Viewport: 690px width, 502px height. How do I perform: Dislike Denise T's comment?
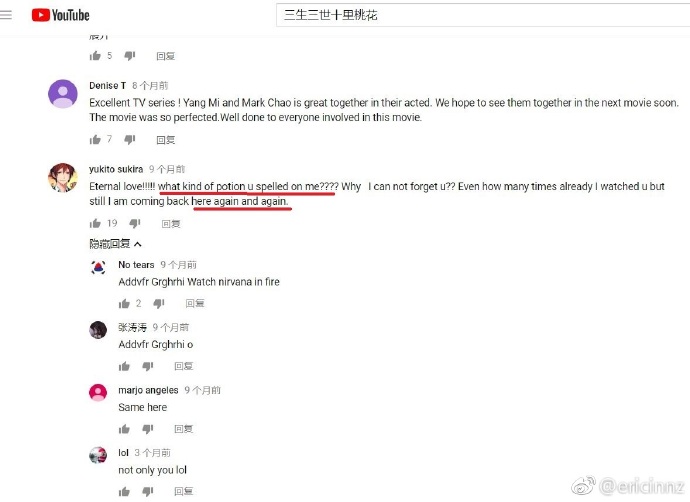[129, 139]
